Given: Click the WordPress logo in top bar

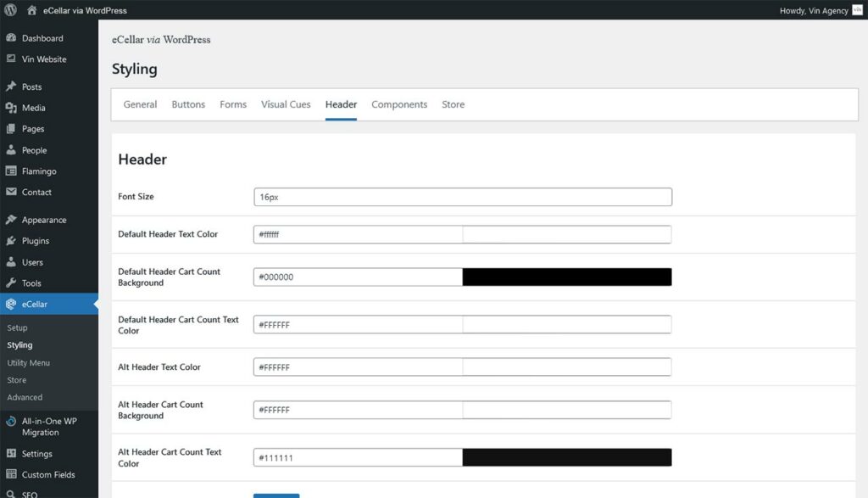Looking at the screenshot, I should pos(8,10).
